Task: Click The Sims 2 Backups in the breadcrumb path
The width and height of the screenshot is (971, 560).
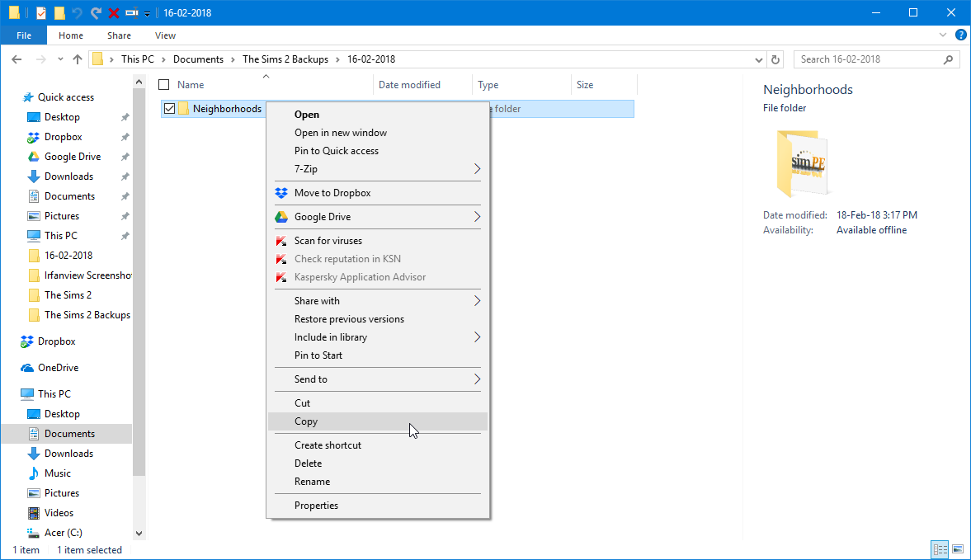Action: tap(285, 59)
